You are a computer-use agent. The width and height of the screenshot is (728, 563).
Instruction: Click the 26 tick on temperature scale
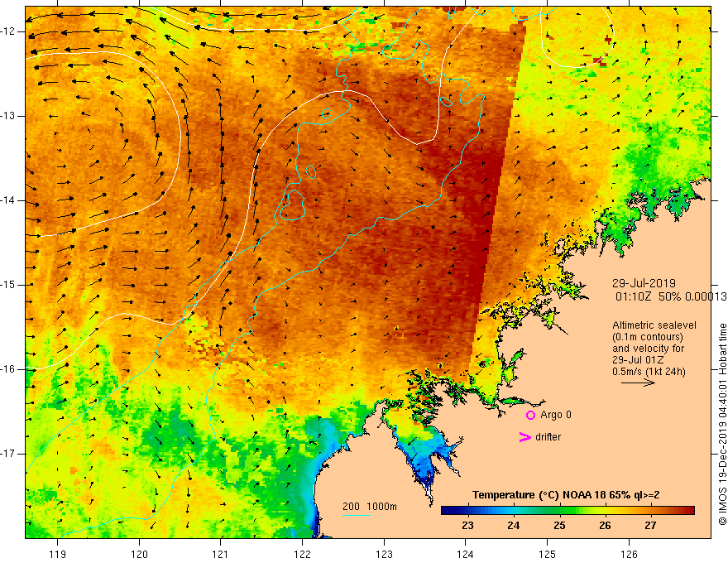605,526
